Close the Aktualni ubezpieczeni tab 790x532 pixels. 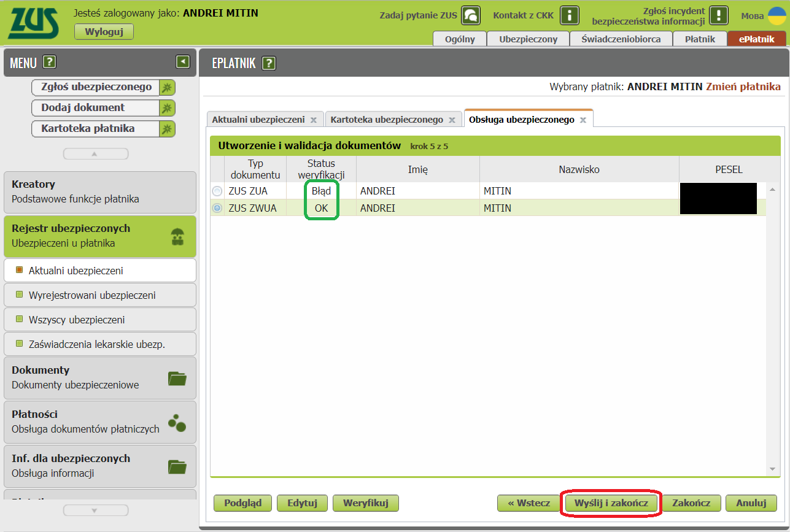point(314,120)
